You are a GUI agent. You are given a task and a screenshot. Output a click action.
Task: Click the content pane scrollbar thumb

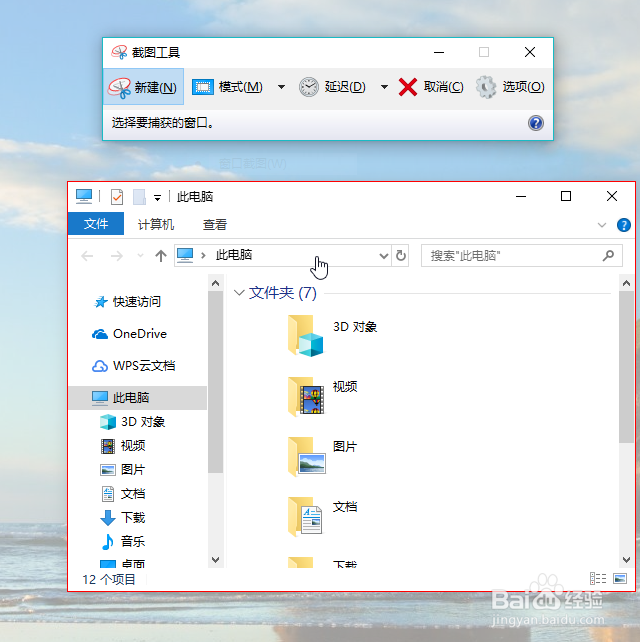click(x=626, y=367)
